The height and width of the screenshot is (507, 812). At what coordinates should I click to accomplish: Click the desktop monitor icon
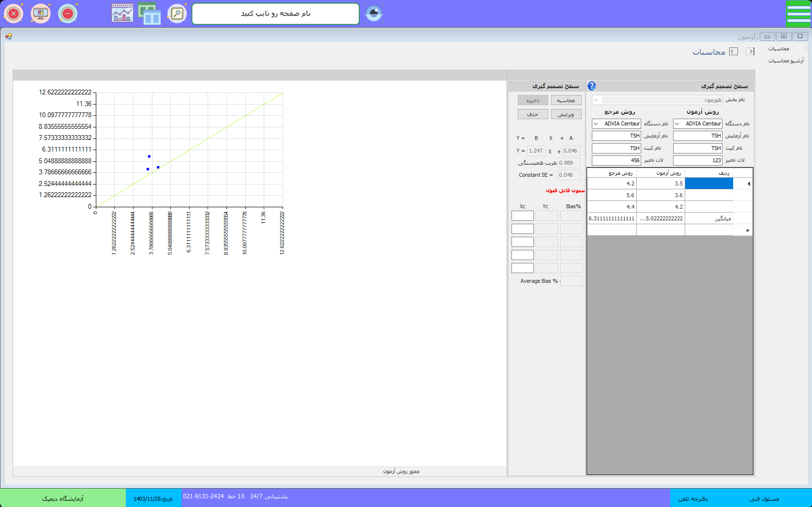(41, 14)
